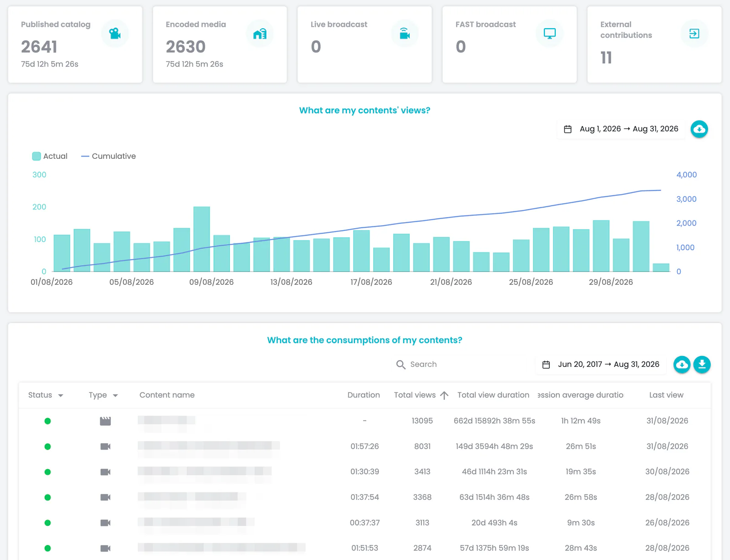Screen dimensions: 730x560
Task: Toggle the Cumulative series in chart legend
Action: pos(109,156)
